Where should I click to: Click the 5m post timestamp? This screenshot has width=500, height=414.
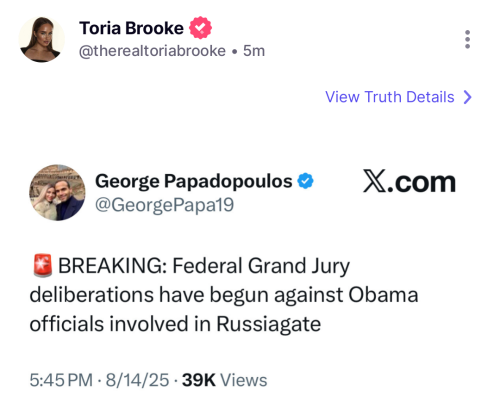point(254,51)
